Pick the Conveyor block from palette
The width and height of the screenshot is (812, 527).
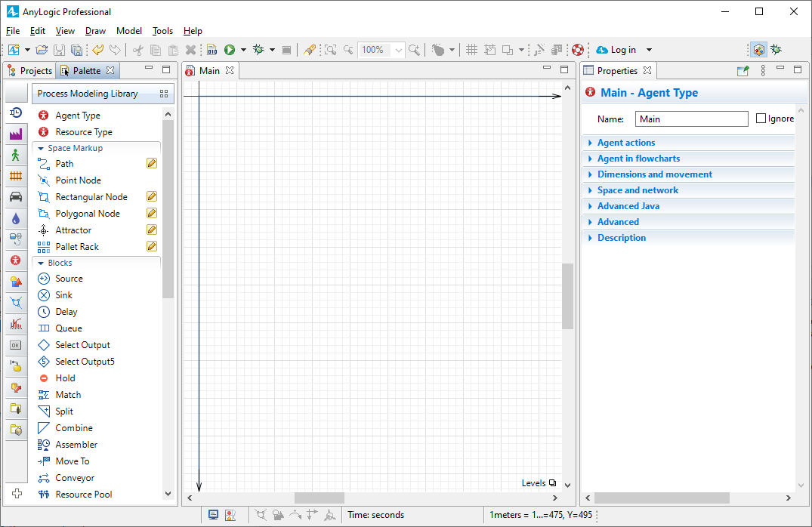(75, 478)
